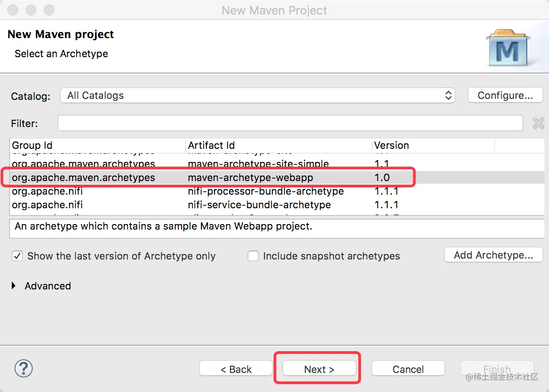Image resolution: width=549 pixels, height=392 pixels.
Task: Select the maven-archetype-site-simple row
Action: coord(277,164)
